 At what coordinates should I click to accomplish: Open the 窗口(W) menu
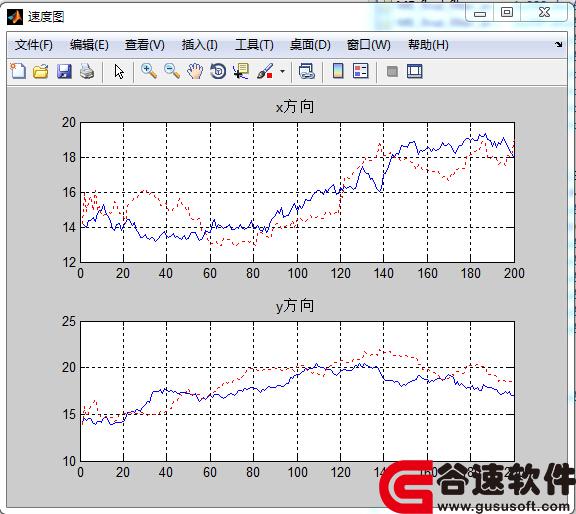pos(368,45)
